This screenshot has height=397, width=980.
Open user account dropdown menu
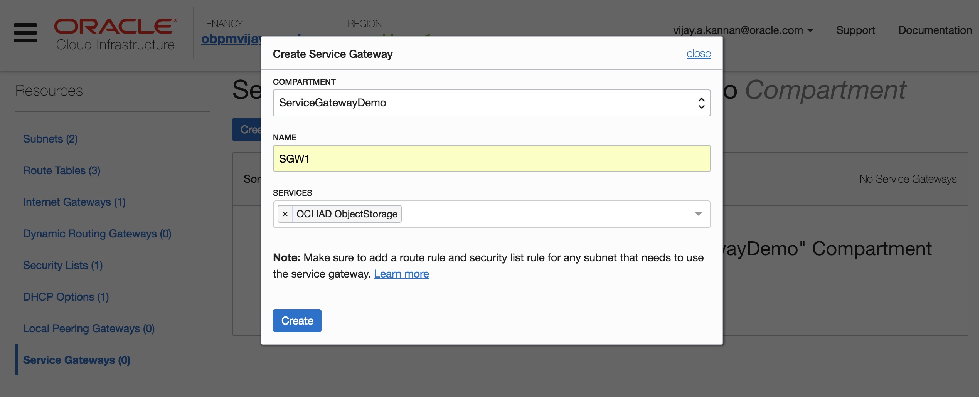pyautogui.click(x=743, y=30)
